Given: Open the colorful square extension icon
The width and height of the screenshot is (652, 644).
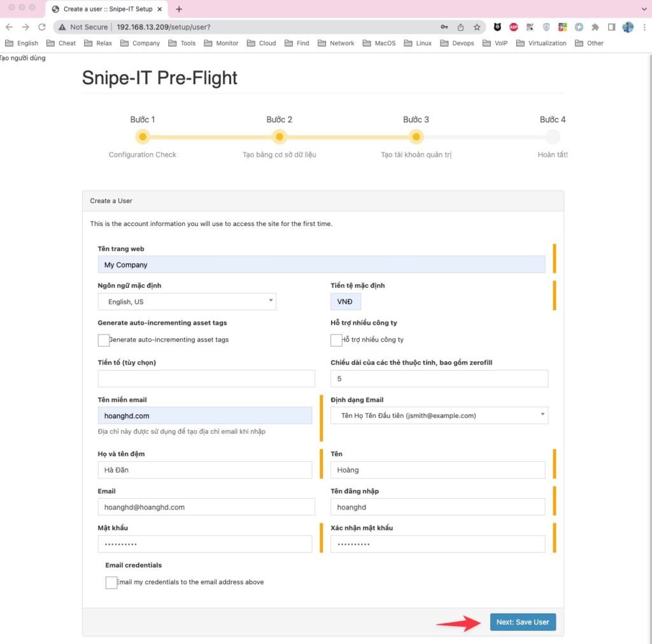Looking at the screenshot, I should pyautogui.click(x=562, y=27).
